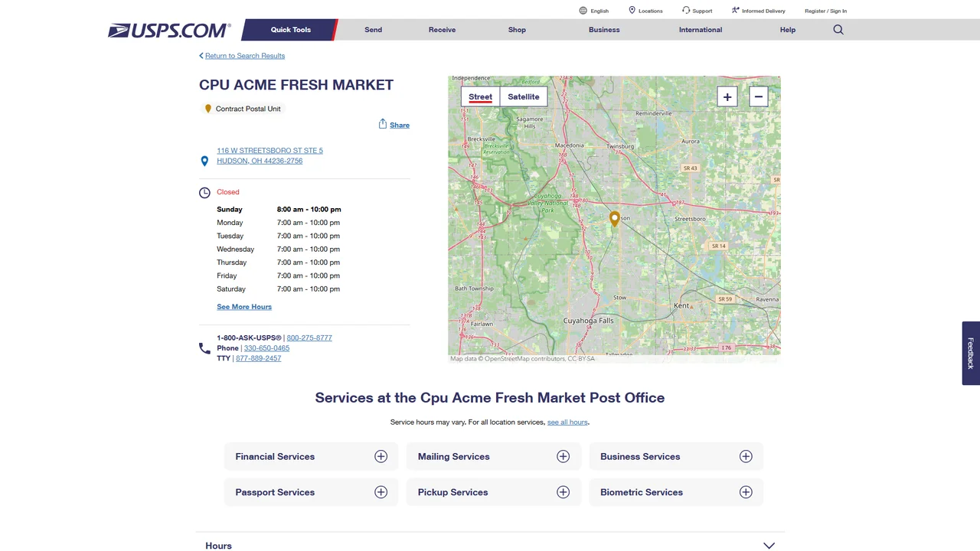Click the Cuyahoga Falls label on map
This screenshot has width=980, height=551.
[589, 321]
